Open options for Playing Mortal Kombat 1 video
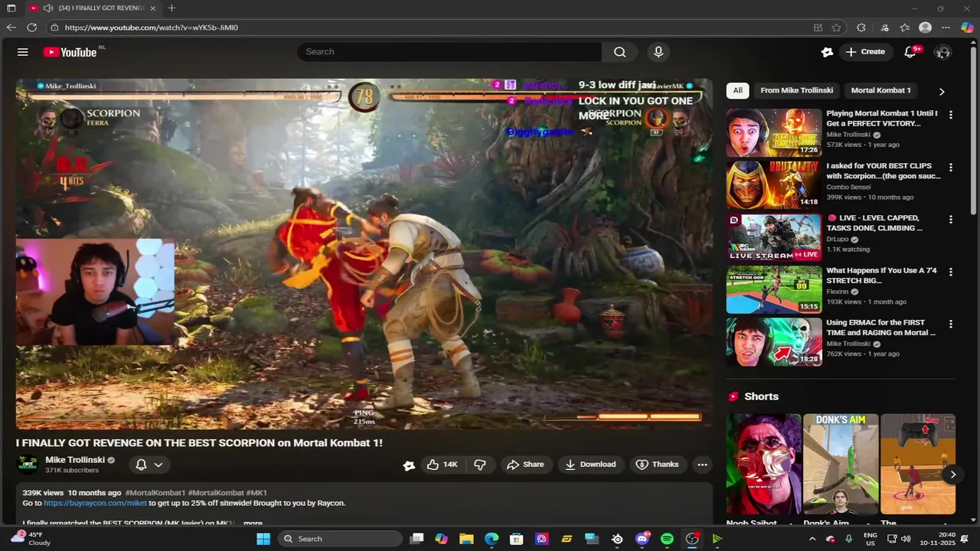 (951, 115)
